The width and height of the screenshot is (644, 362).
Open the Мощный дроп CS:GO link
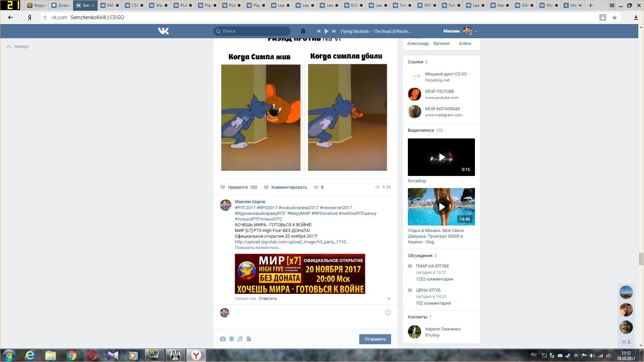446,74
